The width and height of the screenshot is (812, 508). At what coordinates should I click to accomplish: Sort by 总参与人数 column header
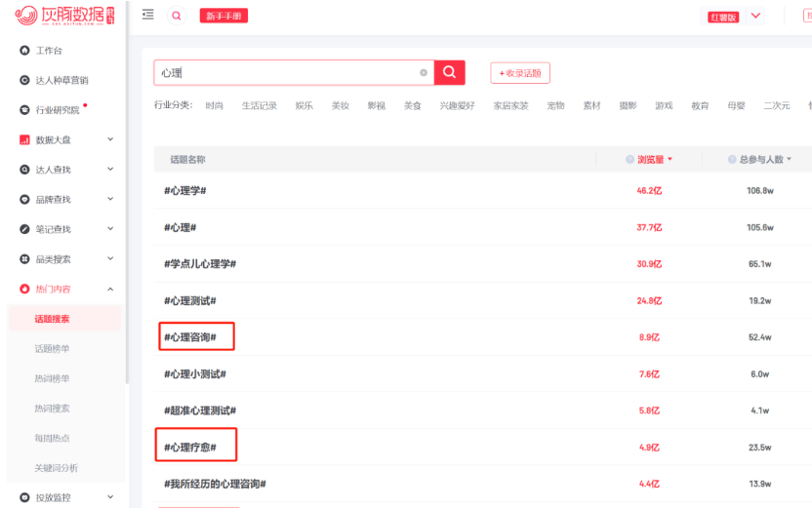pyautogui.click(x=761, y=159)
